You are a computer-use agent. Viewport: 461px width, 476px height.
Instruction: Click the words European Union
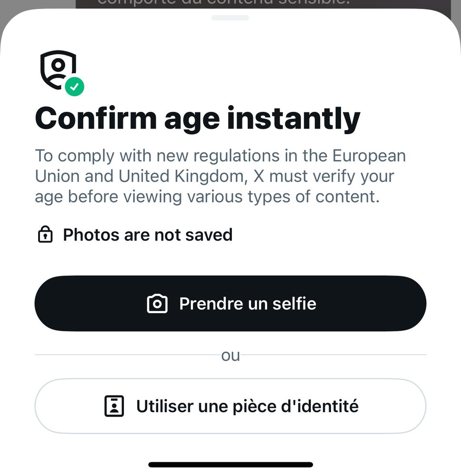coord(369,156)
